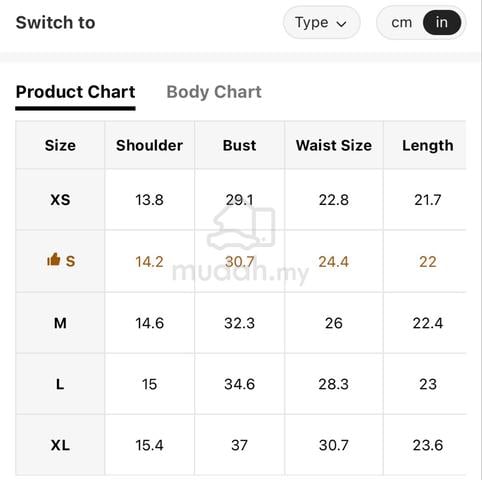Select the recommended S size label
482x480 pixels.
click(x=70, y=261)
